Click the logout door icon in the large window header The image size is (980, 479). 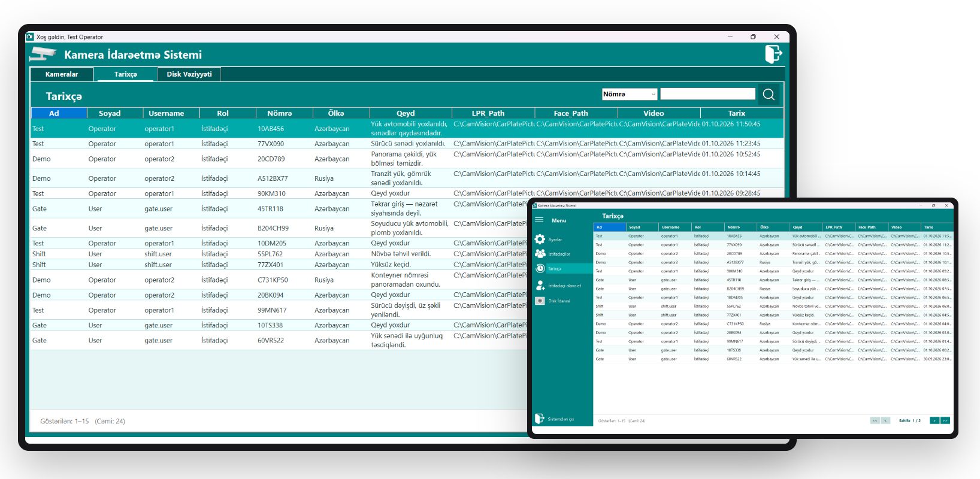(x=773, y=54)
